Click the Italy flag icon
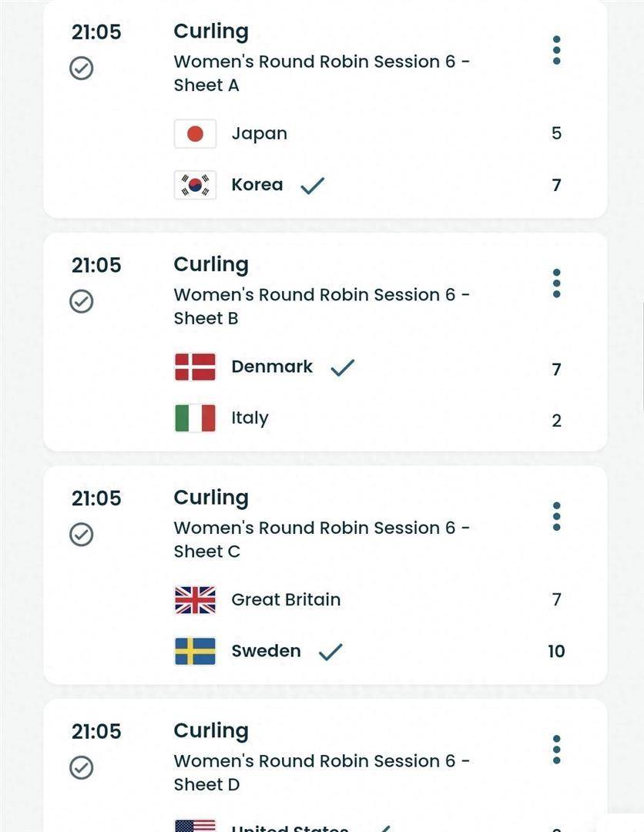 (195, 418)
